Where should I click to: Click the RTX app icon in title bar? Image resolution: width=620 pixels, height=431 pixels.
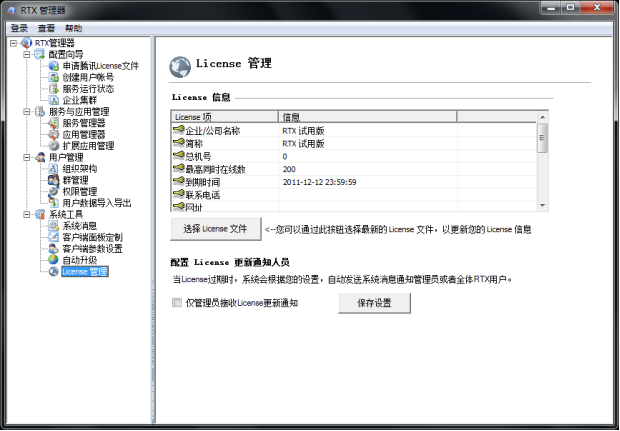11,10
